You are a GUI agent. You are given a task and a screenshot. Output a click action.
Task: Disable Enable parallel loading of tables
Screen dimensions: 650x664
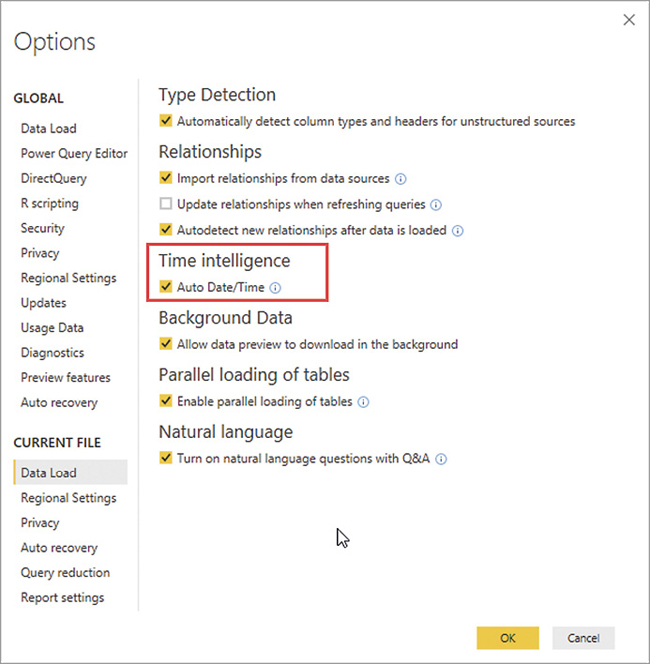pos(166,401)
